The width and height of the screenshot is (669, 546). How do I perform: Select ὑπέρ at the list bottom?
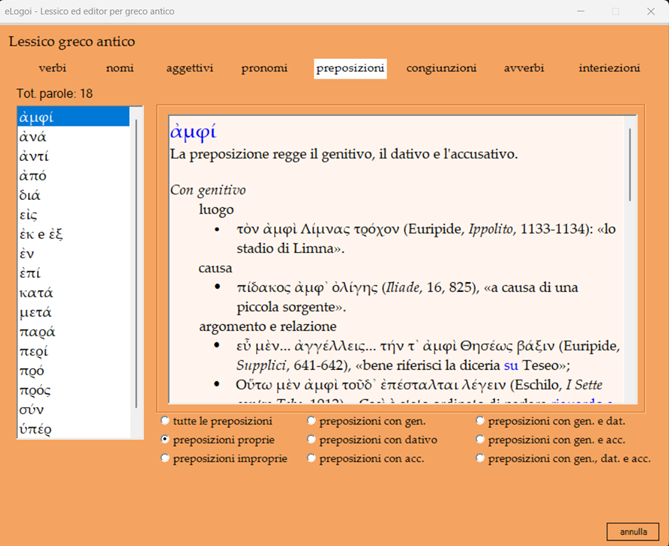point(35,429)
